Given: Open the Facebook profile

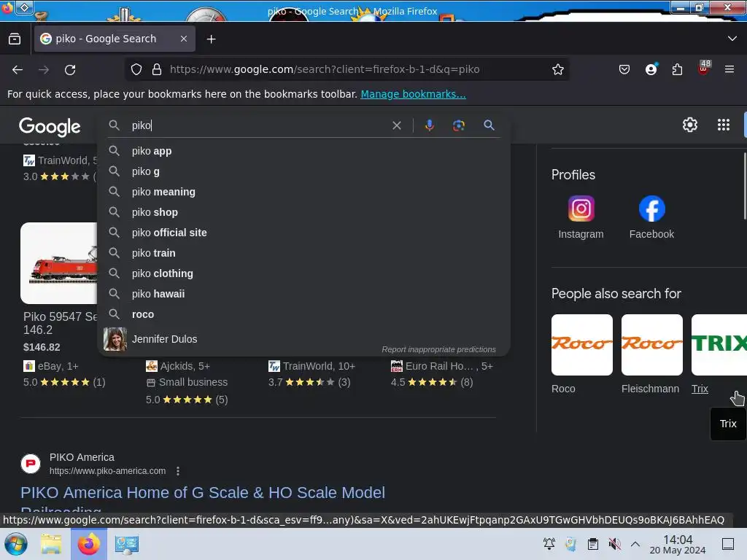Looking at the screenshot, I should coord(651,217).
